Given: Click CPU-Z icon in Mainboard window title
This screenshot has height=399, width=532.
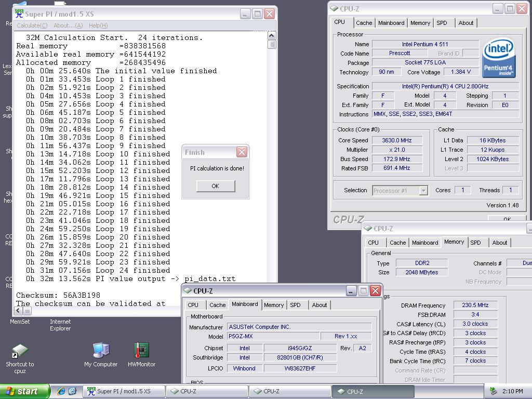Looking at the screenshot, I should tap(188, 291).
